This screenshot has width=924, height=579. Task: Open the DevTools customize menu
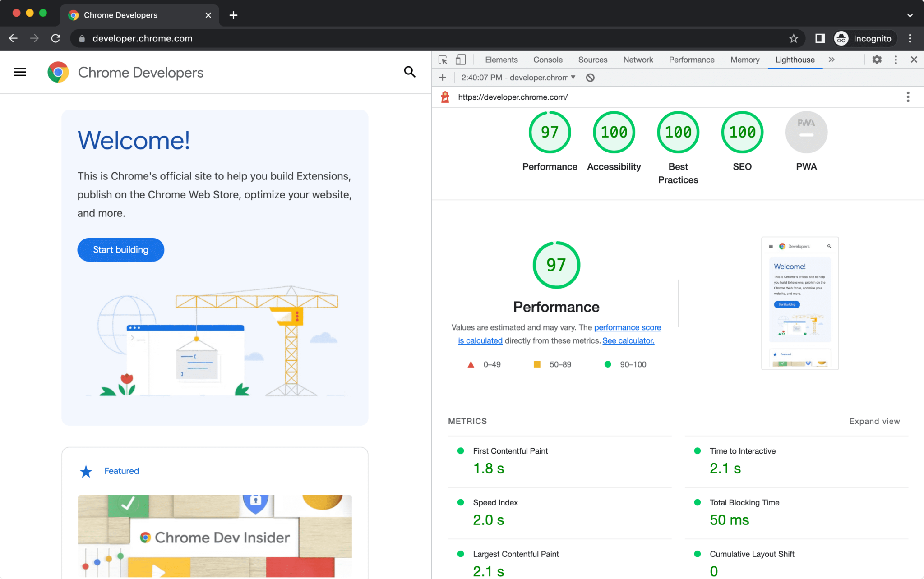click(x=896, y=59)
